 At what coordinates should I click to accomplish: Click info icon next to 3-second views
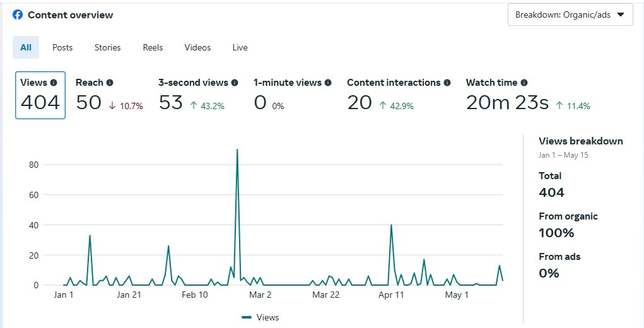coord(235,83)
